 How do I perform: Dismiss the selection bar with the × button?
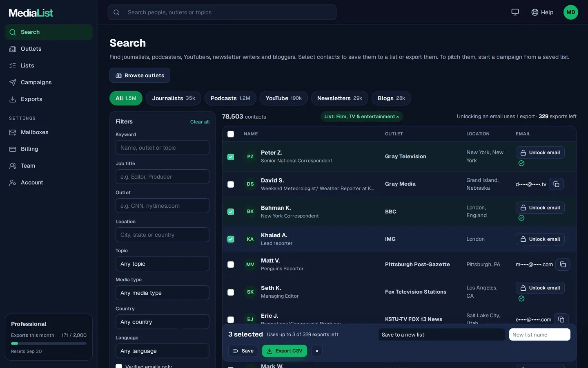(x=317, y=351)
